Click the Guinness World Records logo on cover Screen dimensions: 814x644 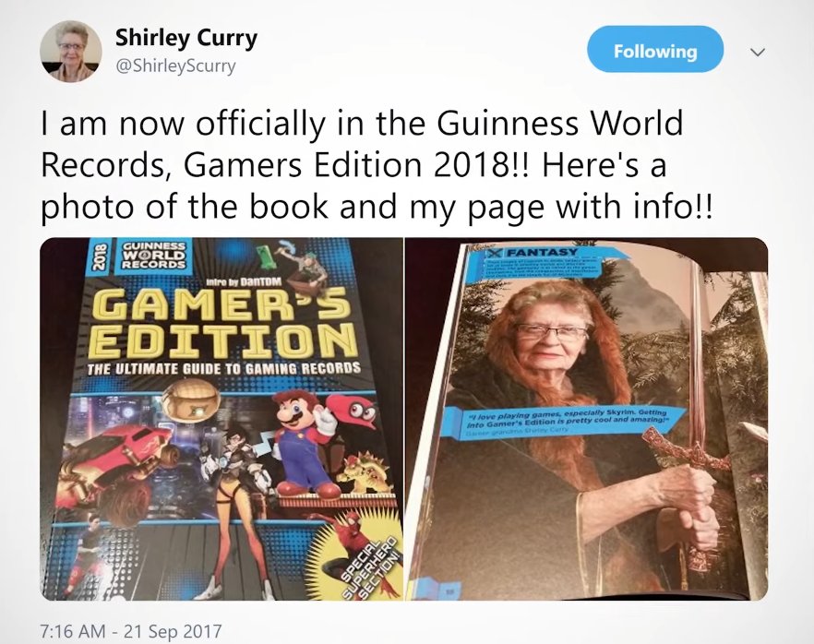pos(153,255)
